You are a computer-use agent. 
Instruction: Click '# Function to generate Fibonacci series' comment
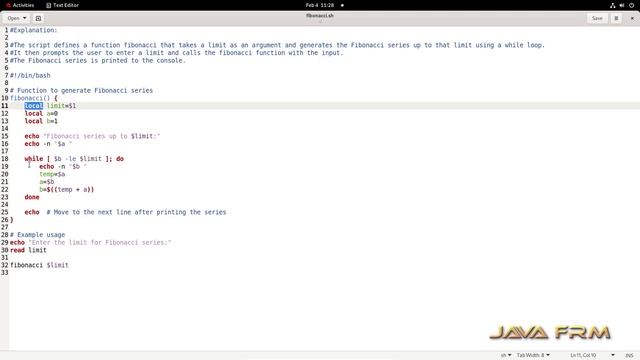tap(81, 91)
